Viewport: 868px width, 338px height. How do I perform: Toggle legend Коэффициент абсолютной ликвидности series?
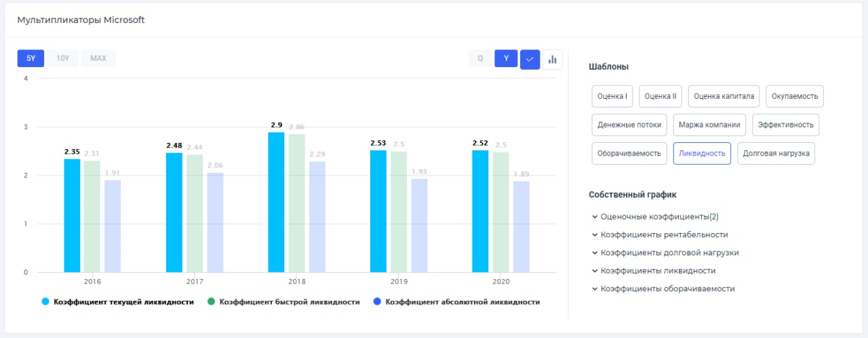point(456,301)
